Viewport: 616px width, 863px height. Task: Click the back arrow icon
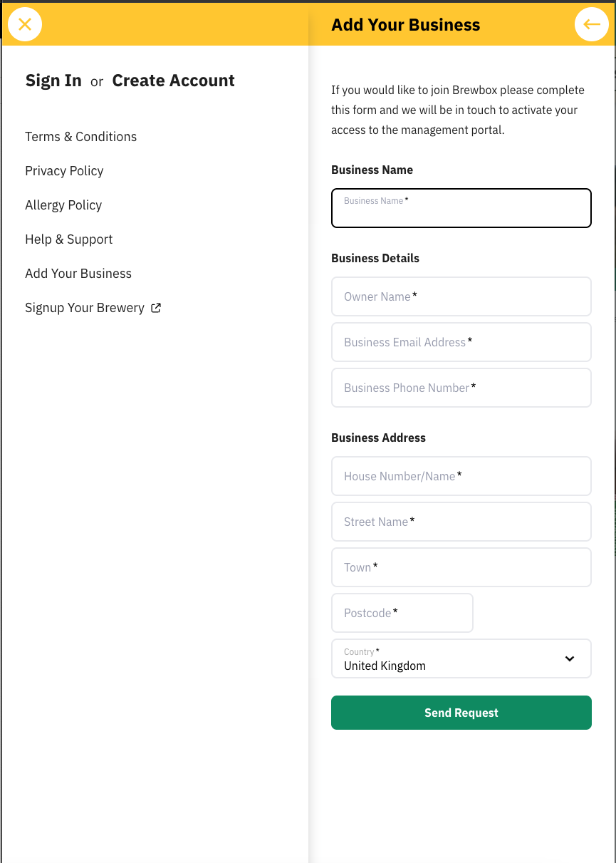pos(592,24)
